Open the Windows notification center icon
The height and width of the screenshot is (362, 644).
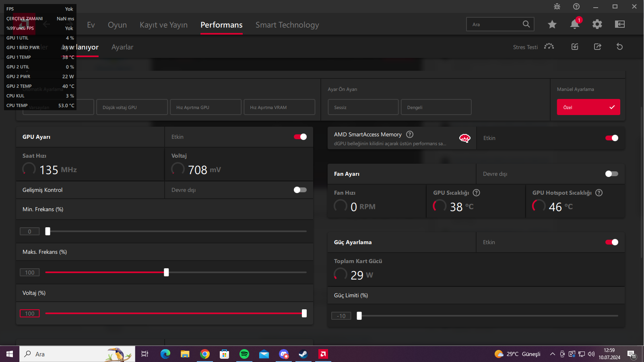632,354
